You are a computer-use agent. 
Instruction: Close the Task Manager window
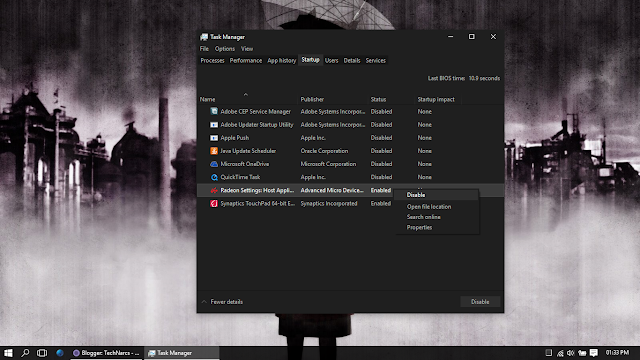493,37
